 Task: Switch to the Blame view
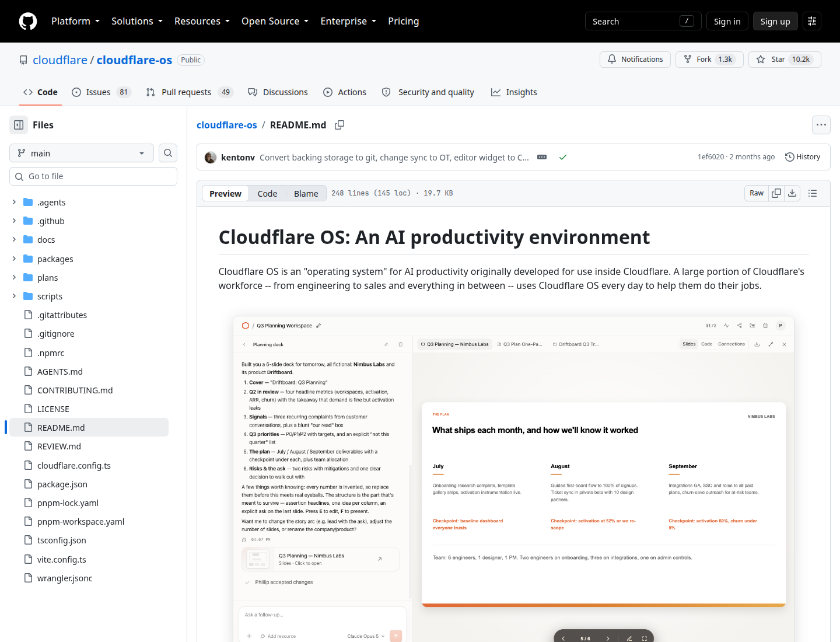point(306,193)
